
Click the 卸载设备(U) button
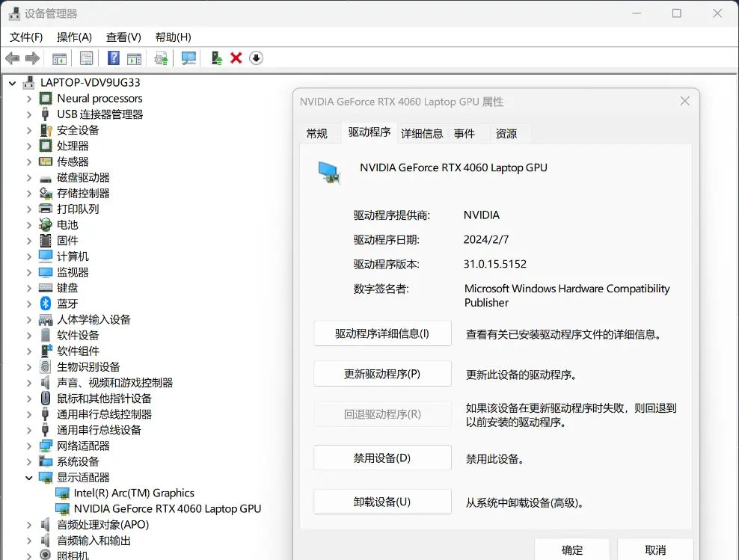click(x=382, y=502)
